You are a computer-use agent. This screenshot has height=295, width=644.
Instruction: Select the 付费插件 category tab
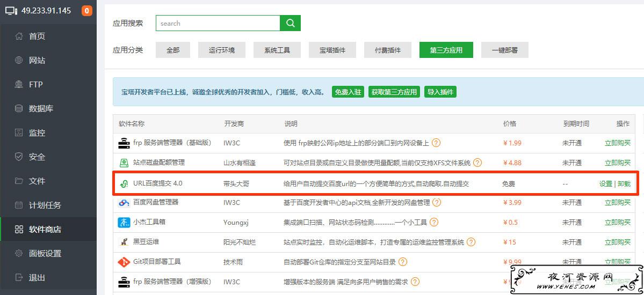388,50
